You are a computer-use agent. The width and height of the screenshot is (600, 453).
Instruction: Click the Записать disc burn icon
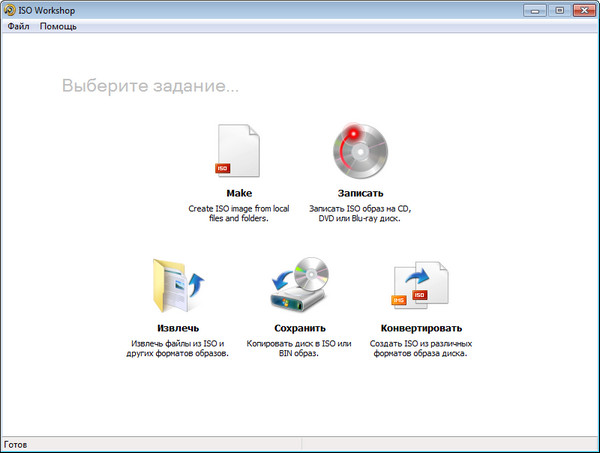point(360,150)
